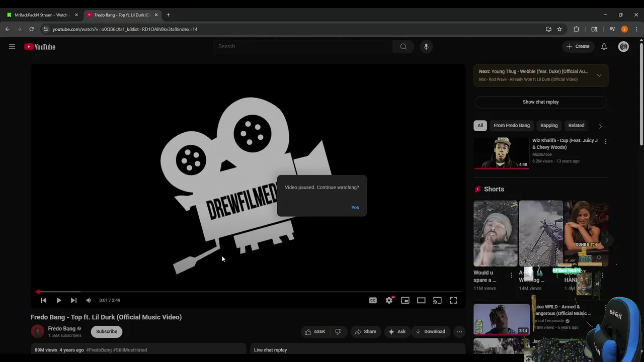Open options for Wiz Khalifa Cup video
This screenshot has width=644, height=362.
(605, 142)
